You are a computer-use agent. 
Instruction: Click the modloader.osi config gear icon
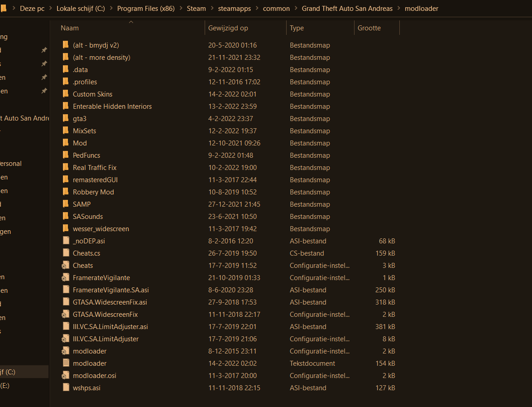[66, 375]
